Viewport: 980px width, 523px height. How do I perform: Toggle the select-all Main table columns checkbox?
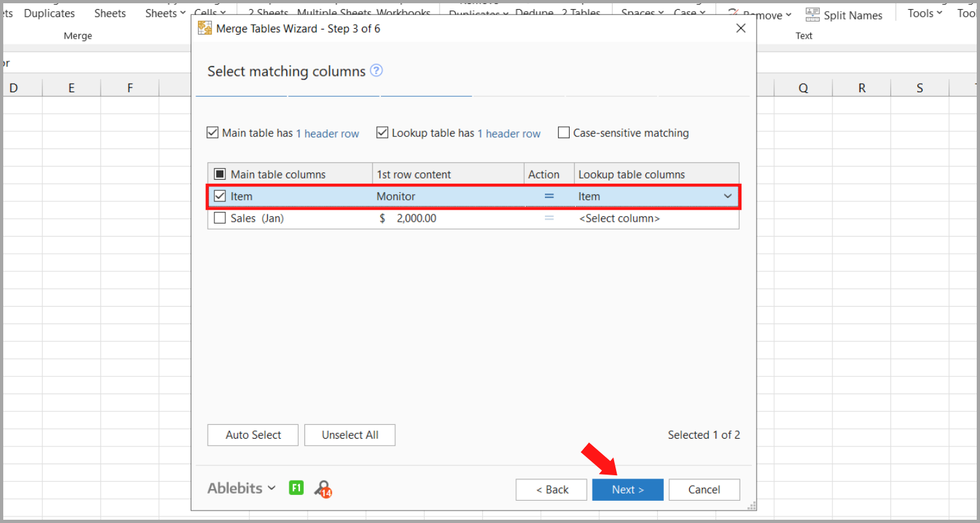coord(220,175)
